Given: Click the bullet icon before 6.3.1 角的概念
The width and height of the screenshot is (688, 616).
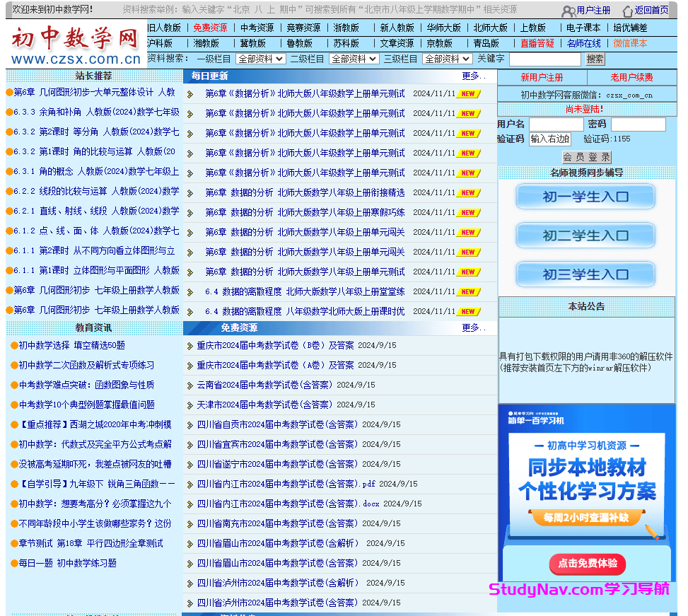Looking at the screenshot, I should pos(8,172).
